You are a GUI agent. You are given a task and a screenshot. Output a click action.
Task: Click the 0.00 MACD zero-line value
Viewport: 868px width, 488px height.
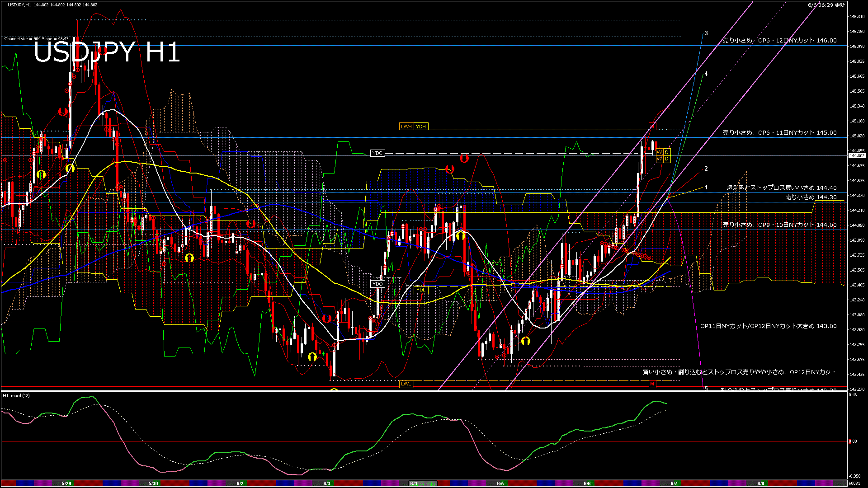[853, 441]
